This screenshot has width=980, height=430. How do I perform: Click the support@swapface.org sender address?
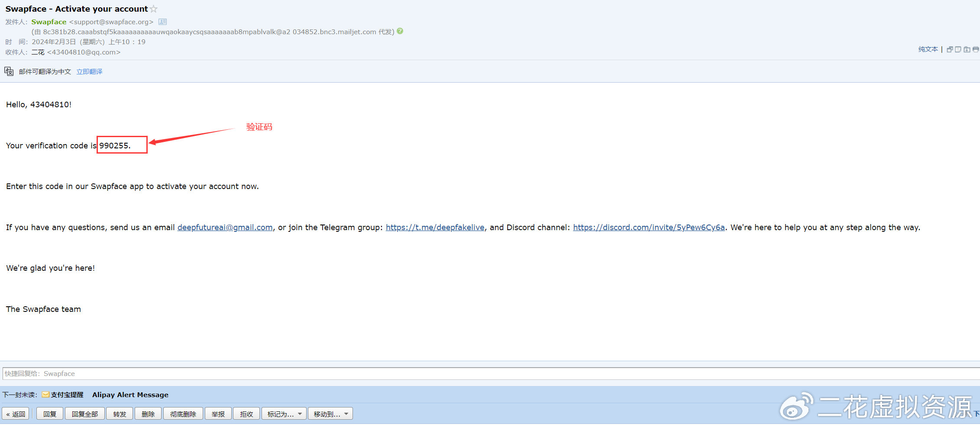tap(111, 22)
